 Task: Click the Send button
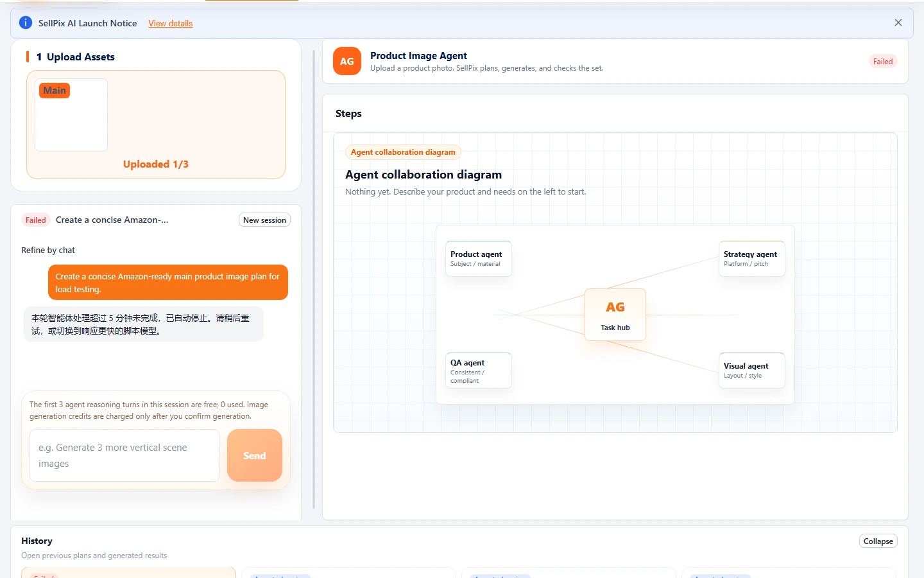255,455
